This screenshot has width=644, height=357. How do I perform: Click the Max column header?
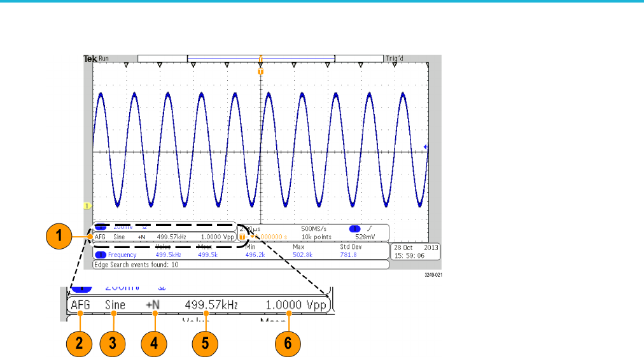[298, 247]
